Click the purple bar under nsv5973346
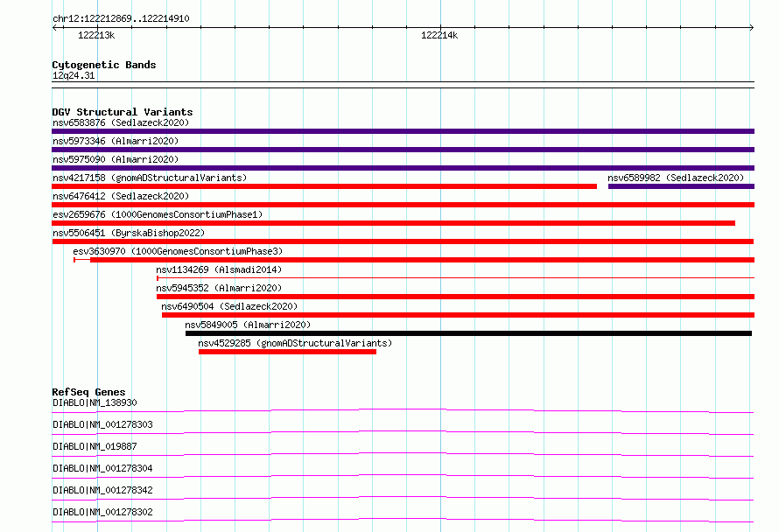The width and height of the screenshot is (779, 532). click(x=403, y=150)
